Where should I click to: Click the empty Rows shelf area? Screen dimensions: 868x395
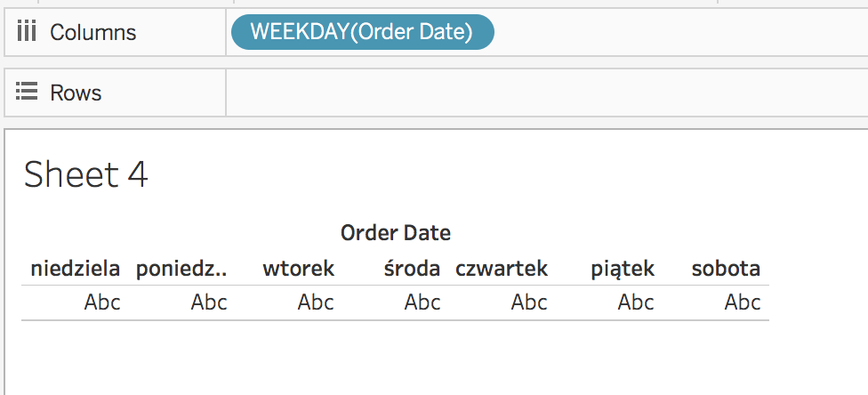(542, 92)
